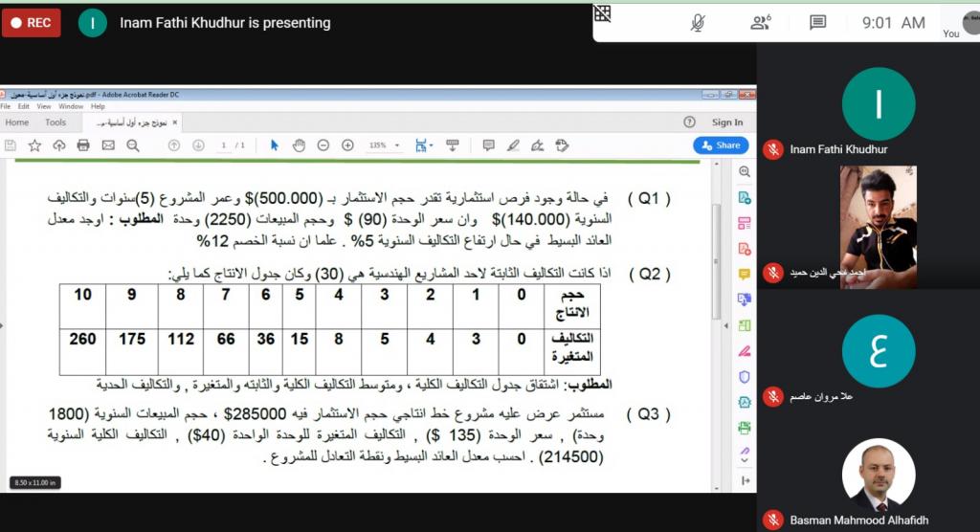Open the Window menu
Viewport: 980px width, 532px height.
click(70, 106)
